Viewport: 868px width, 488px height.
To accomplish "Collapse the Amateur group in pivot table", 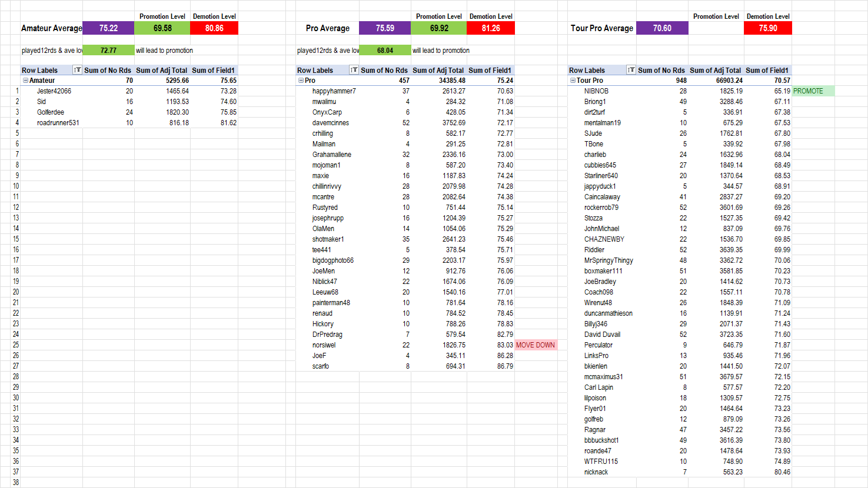I will [x=25, y=81].
